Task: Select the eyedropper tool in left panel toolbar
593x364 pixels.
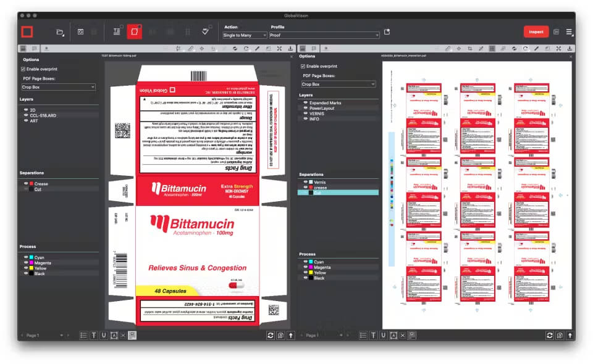Action: point(257,48)
